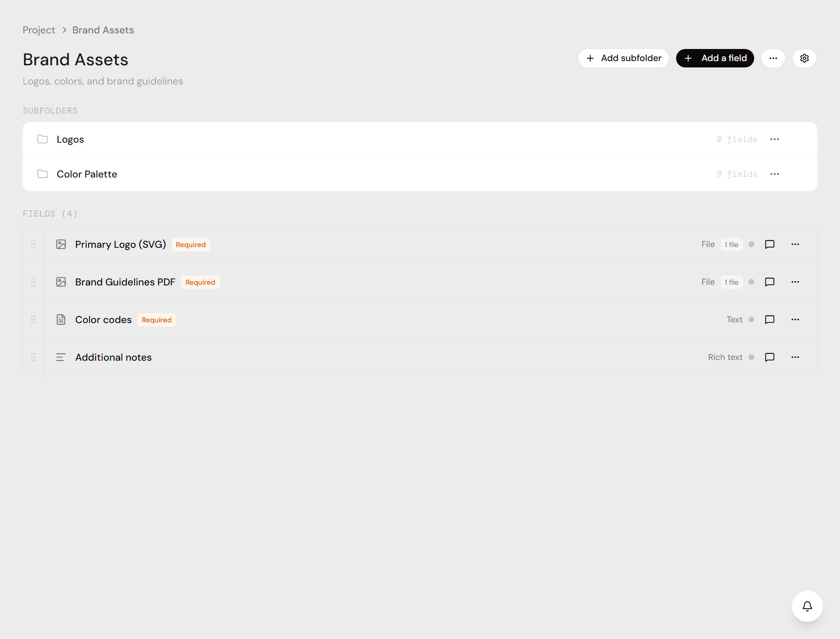The width and height of the screenshot is (840, 639).
Task: Open options menu for Color codes field
Action: click(795, 319)
